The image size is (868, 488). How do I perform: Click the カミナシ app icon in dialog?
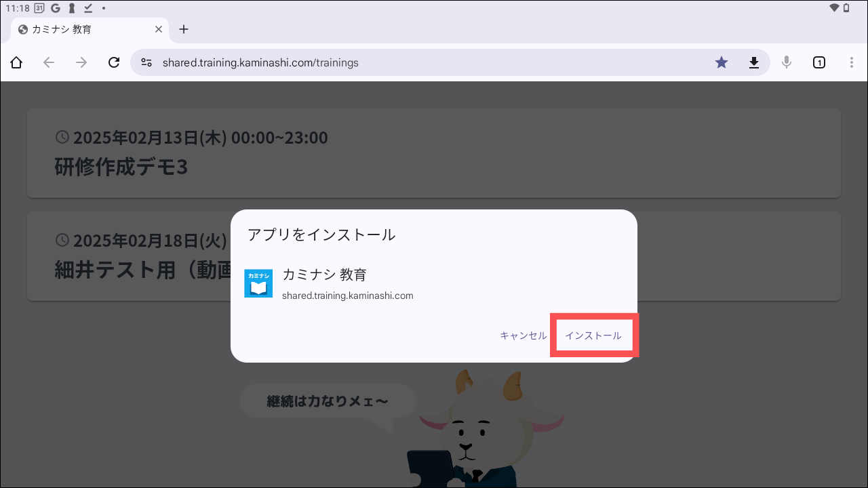pos(258,283)
